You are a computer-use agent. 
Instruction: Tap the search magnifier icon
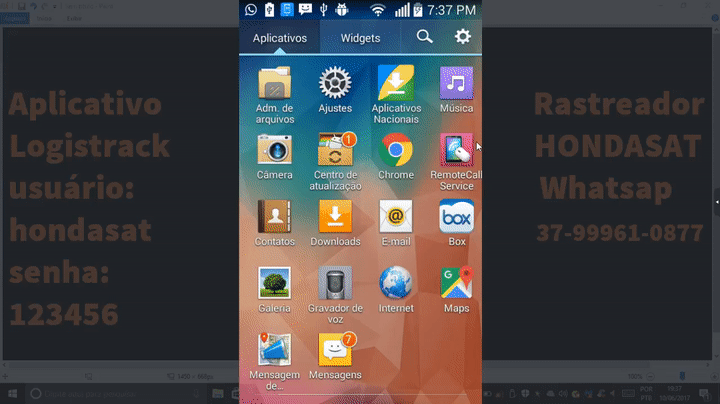[425, 37]
